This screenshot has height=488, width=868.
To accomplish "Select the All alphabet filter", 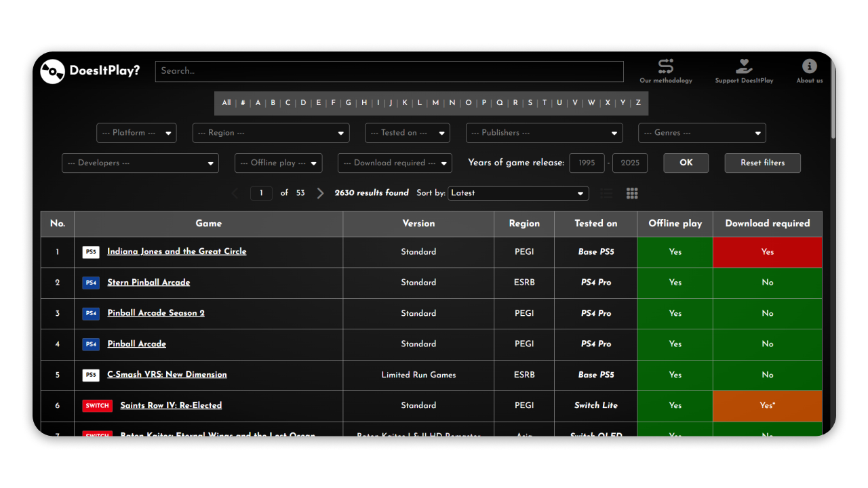I will tap(226, 103).
